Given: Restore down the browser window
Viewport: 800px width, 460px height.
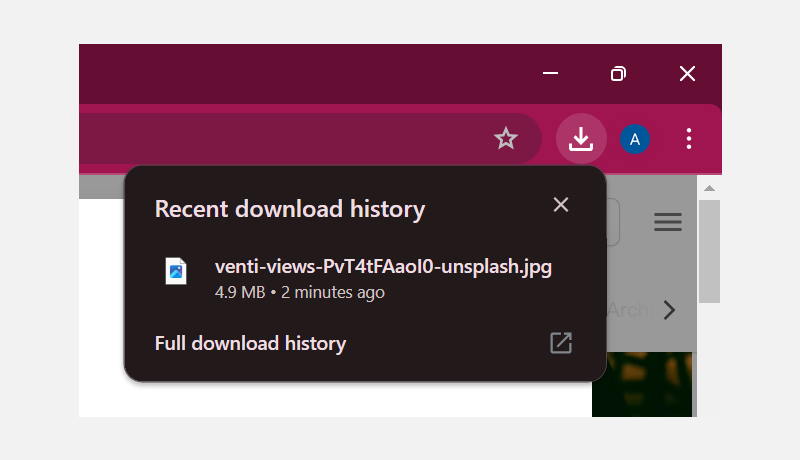Looking at the screenshot, I should [618, 74].
